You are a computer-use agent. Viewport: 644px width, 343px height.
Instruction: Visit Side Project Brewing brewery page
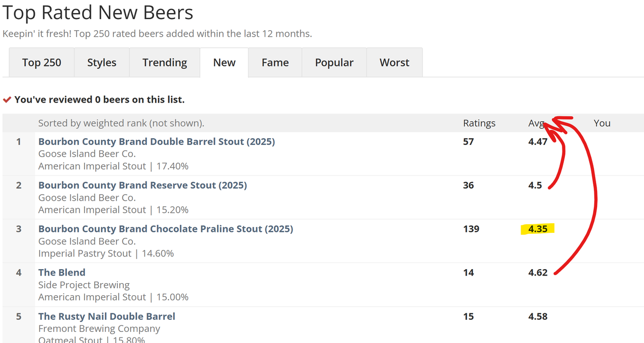click(x=84, y=285)
